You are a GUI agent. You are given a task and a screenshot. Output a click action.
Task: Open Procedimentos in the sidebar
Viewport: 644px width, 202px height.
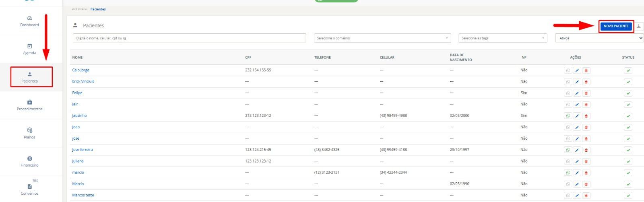pyautogui.click(x=29, y=105)
